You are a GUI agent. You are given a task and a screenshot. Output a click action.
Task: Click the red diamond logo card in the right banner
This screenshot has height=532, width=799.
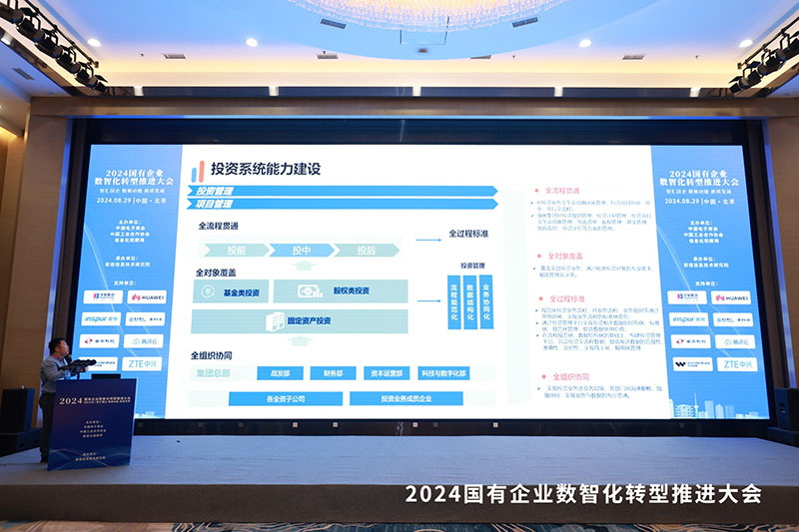click(x=690, y=341)
